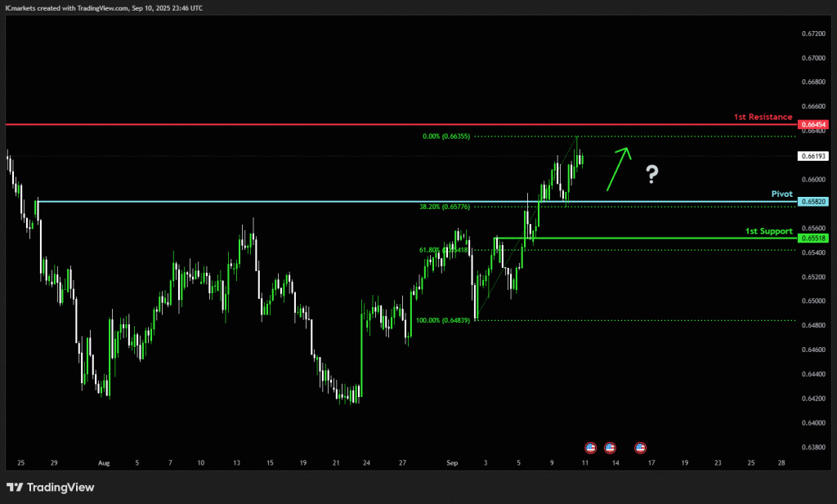
Task: Click the US economic event flag above date 11
Action: [x=590, y=448]
